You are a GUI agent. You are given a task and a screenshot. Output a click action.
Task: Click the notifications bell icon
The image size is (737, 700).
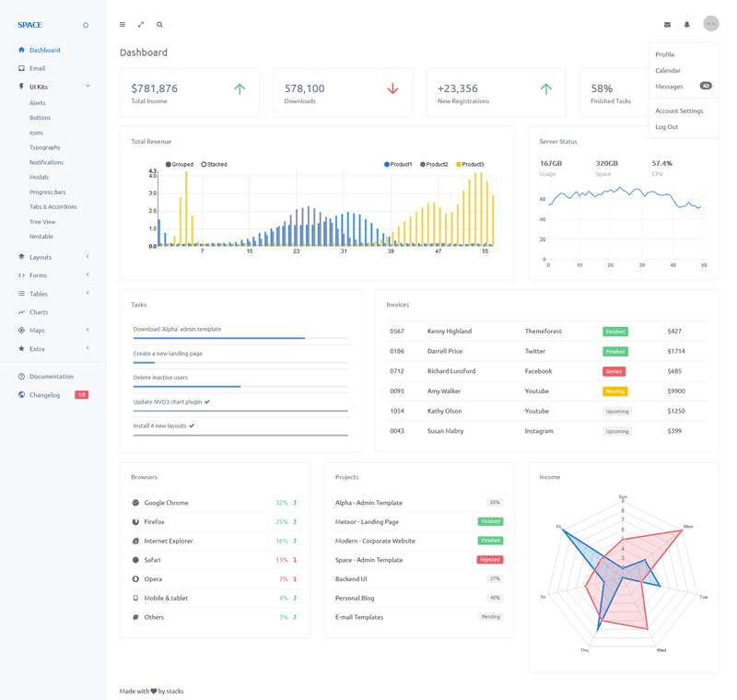(686, 25)
